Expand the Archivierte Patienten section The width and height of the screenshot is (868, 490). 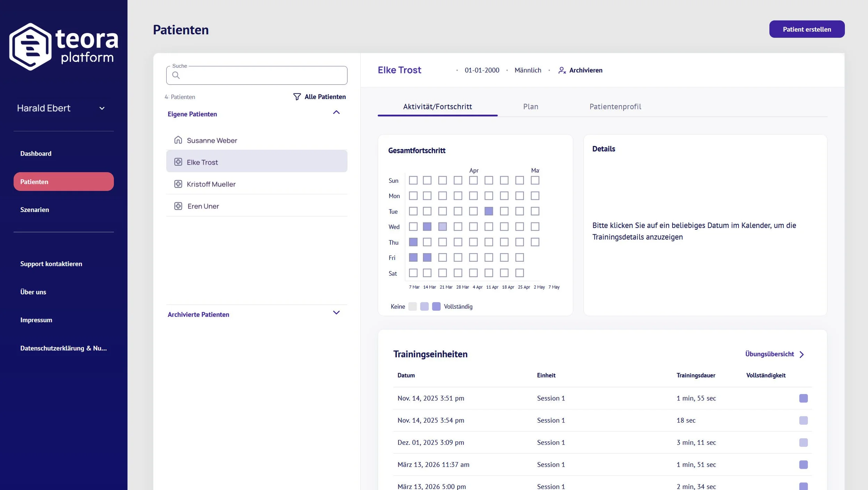pyautogui.click(x=336, y=312)
